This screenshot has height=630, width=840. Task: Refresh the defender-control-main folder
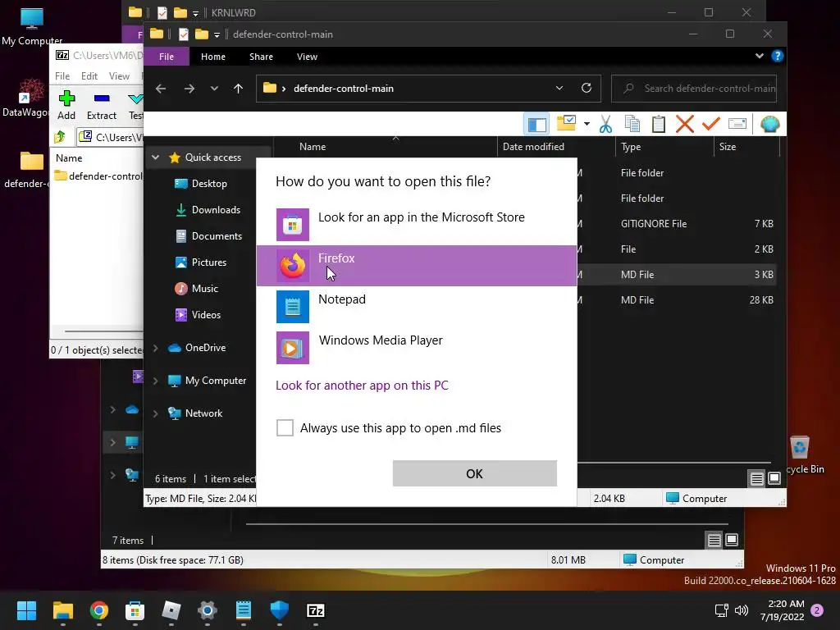[587, 88]
